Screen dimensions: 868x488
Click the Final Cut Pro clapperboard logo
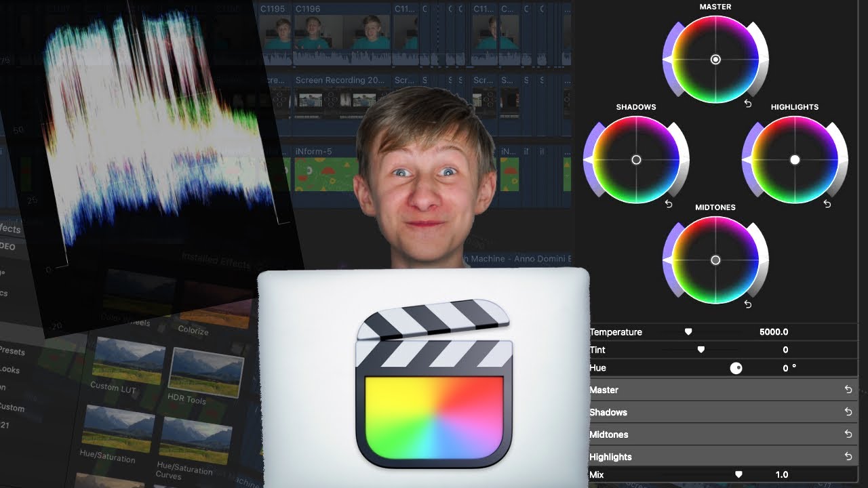pos(434,383)
